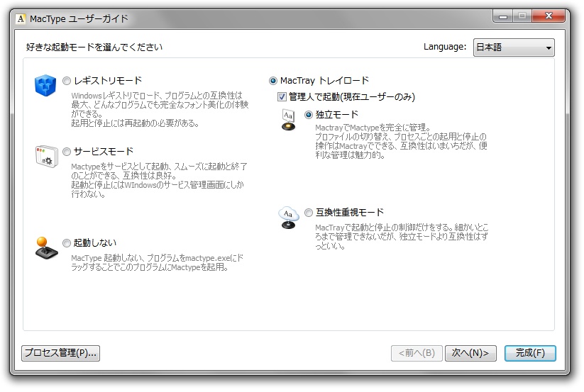584x392 pixels.
Task: Select the サービスモード radio button
Action: 67,152
